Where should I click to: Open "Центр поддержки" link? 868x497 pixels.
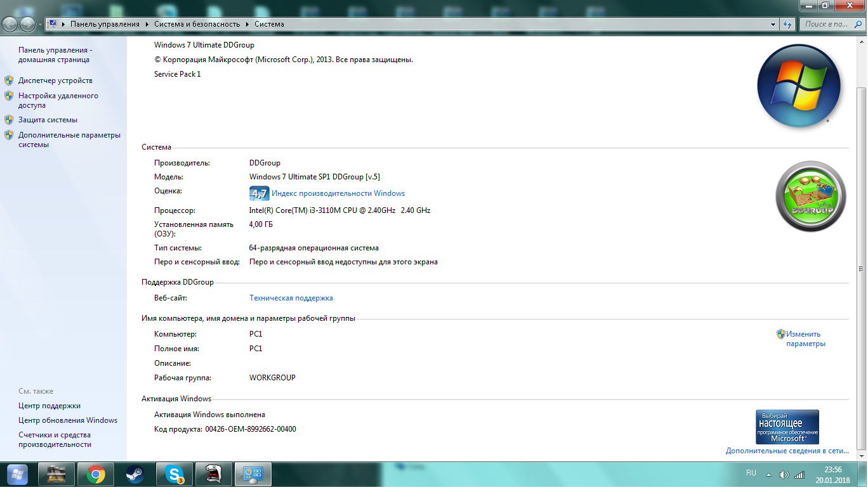click(49, 406)
